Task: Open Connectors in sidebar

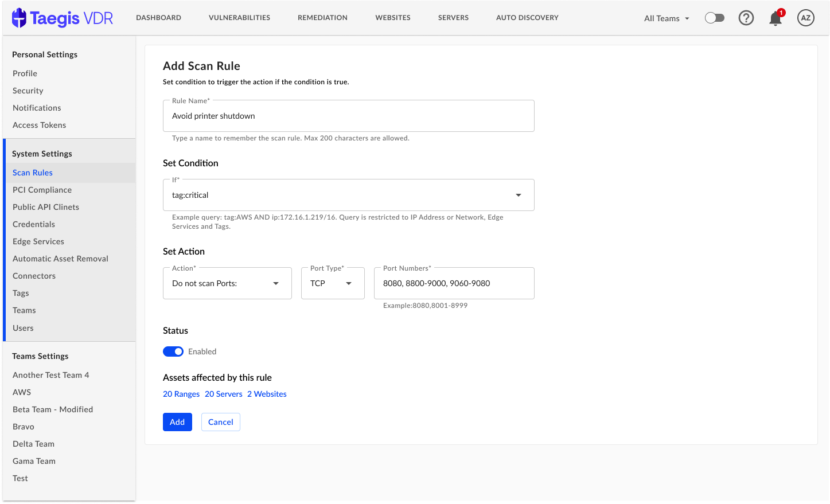Action: click(34, 276)
